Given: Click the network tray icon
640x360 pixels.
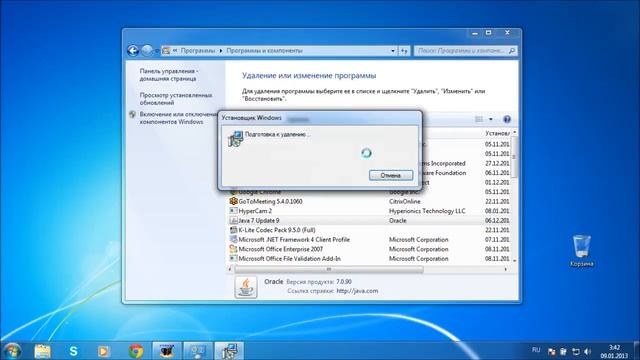Looking at the screenshot, I should pyautogui.click(x=576, y=351).
